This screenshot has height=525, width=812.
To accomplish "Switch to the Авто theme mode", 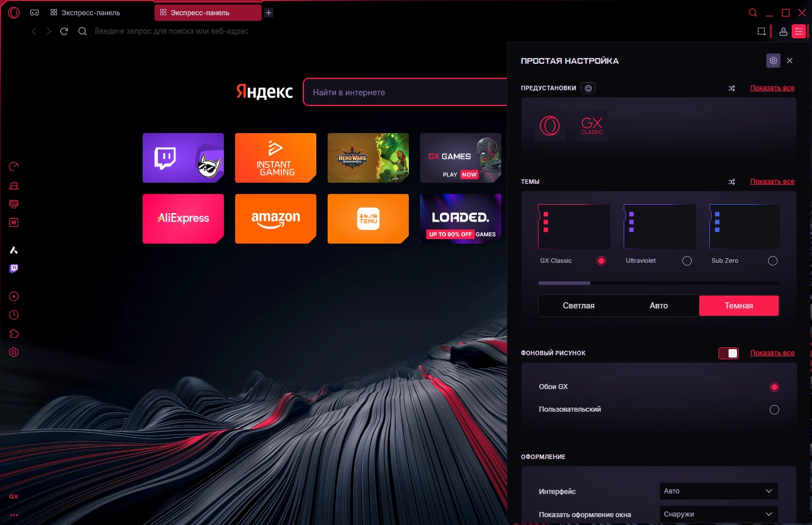I will pos(659,306).
